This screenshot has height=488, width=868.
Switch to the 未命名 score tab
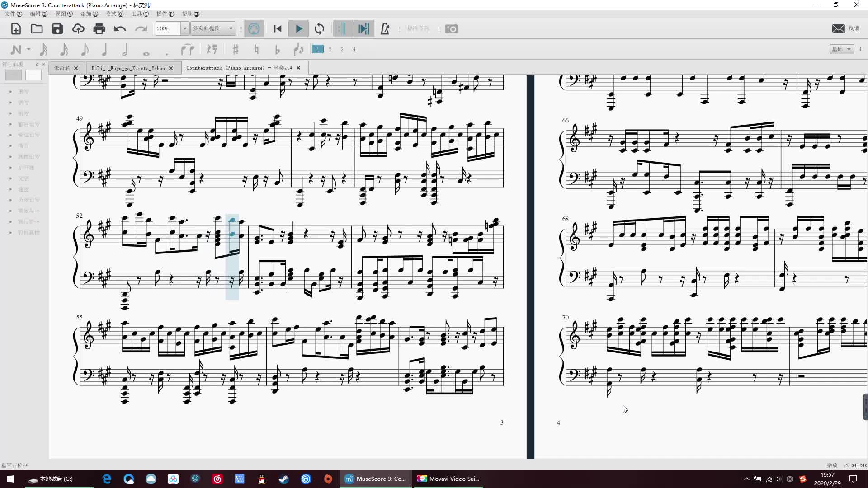click(62, 68)
